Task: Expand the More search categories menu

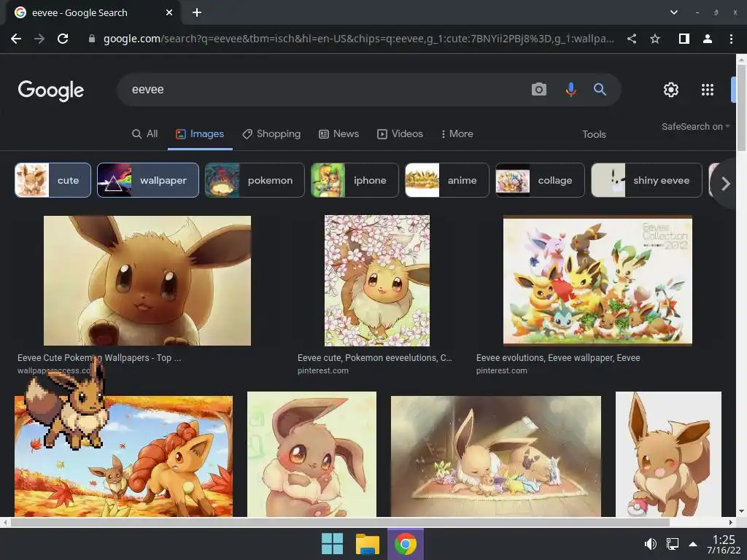Action: pos(457,134)
